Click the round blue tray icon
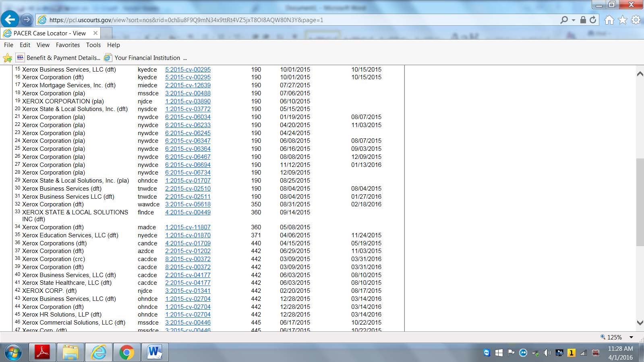This screenshot has height=362, width=644. click(x=523, y=353)
